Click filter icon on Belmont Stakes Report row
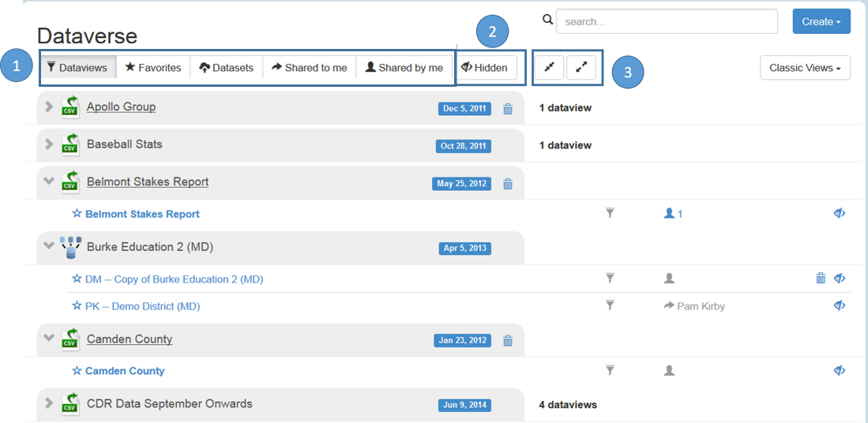 coord(610,213)
